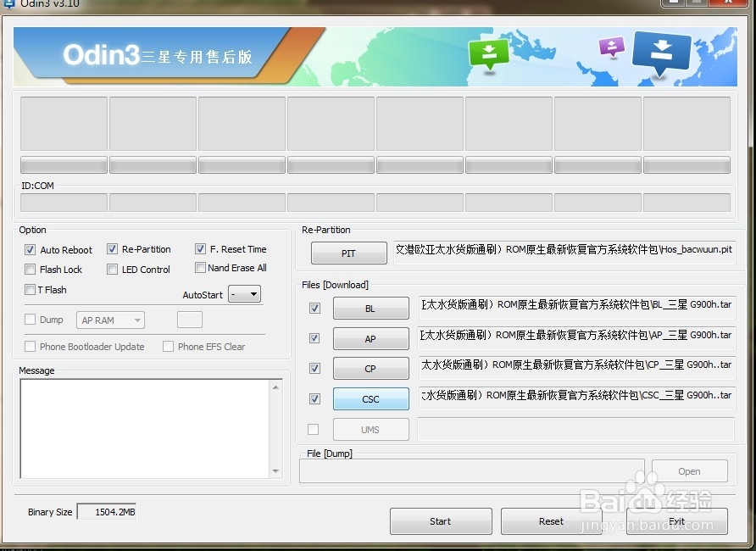Check the Phone EFS Clear box

click(168, 346)
